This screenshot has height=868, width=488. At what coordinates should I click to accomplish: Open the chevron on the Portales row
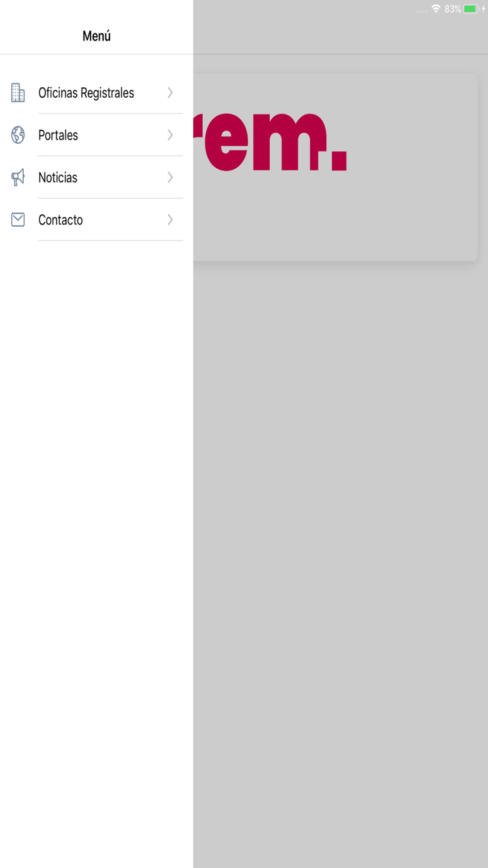170,135
